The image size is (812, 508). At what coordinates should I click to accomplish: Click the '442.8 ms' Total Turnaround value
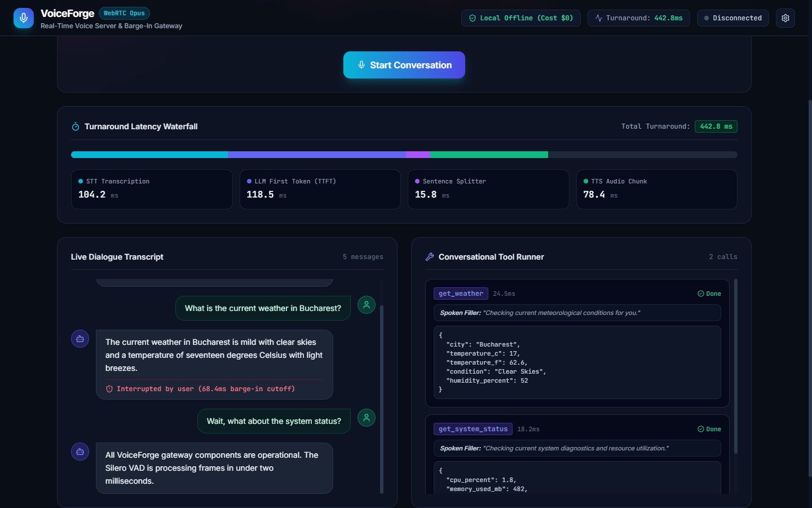pos(716,126)
